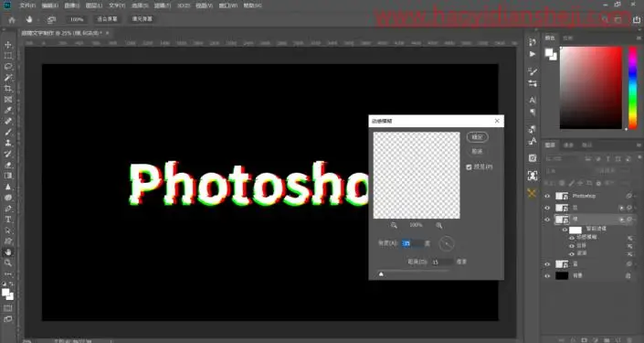Click the angle input field
The image size is (644, 343).
pyautogui.click(x=412, y=243)
